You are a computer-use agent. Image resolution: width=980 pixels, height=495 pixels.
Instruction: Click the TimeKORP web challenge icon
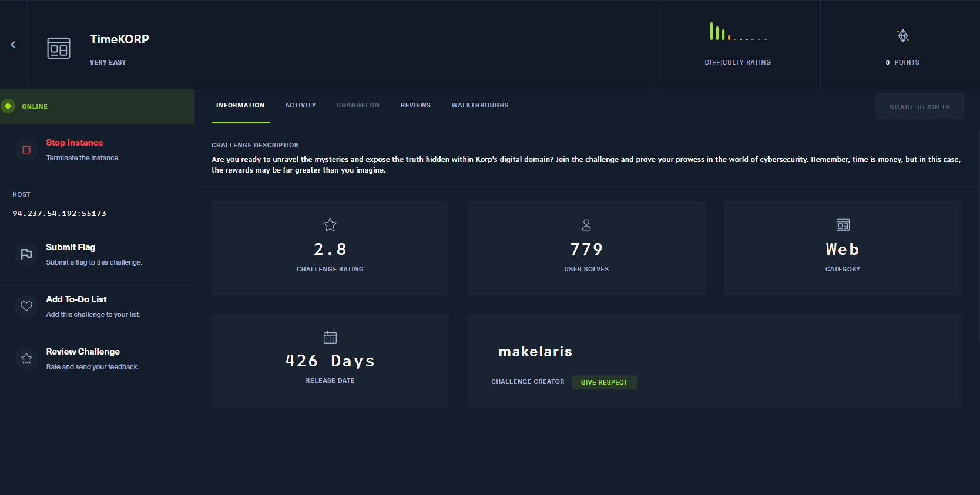coord(59,48)
